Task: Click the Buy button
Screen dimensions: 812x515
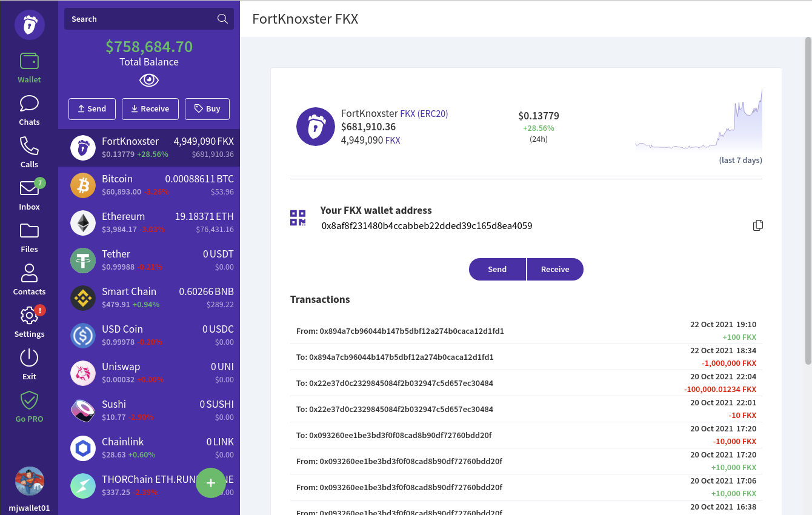Action: [207, 108]
